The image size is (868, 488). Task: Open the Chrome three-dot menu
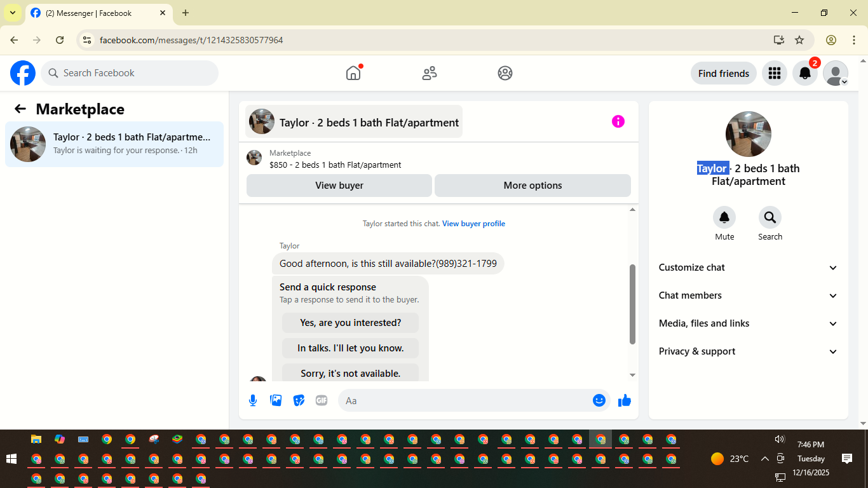854,40
